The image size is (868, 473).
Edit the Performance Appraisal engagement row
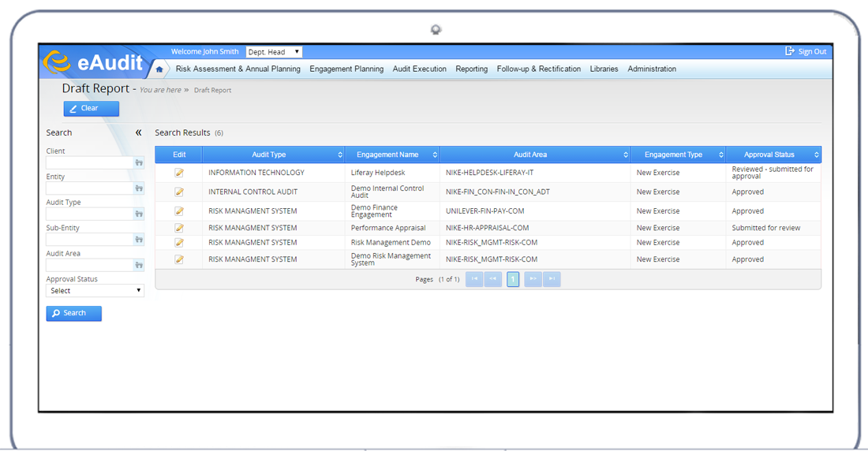click(x=179, y=228)
